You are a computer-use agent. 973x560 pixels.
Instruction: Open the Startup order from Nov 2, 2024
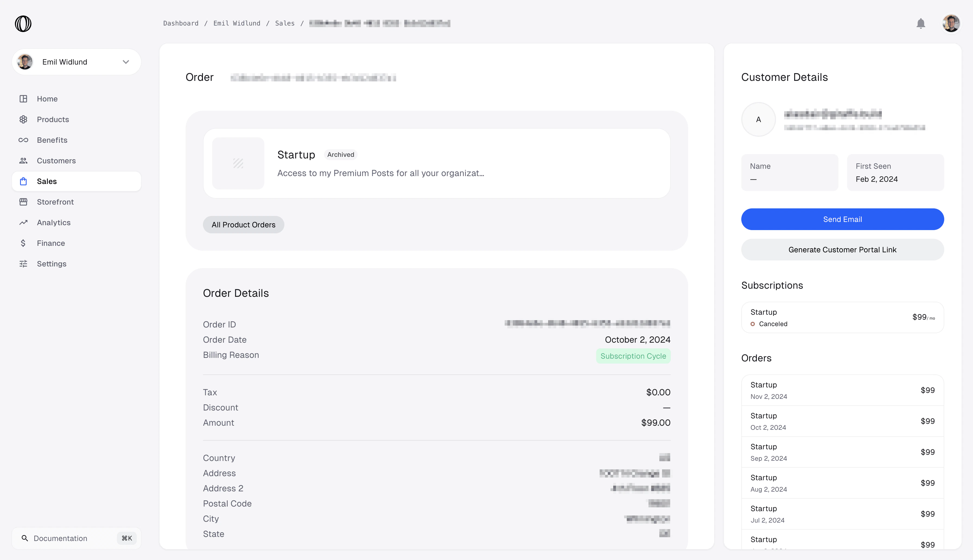(842, 390)
